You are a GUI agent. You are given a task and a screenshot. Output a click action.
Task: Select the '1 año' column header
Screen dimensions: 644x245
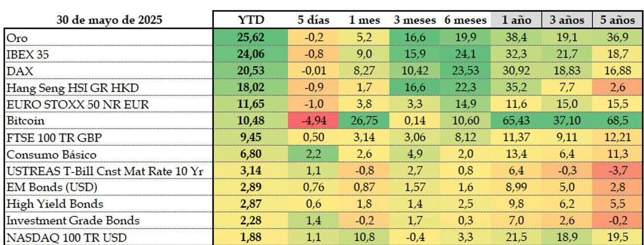(516, 20)
